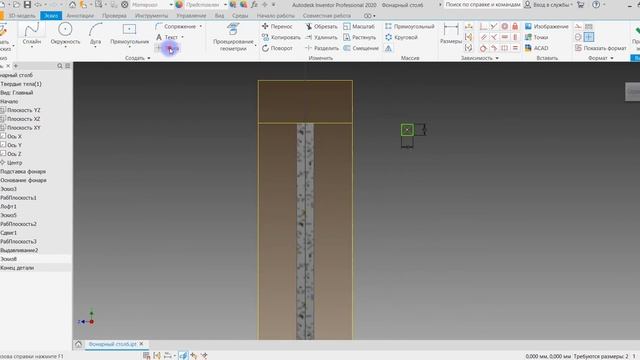640x360 pixels.
Task: Click the Rectangular pattern (Прямоугольный) tool
Action: pos(409,26)
